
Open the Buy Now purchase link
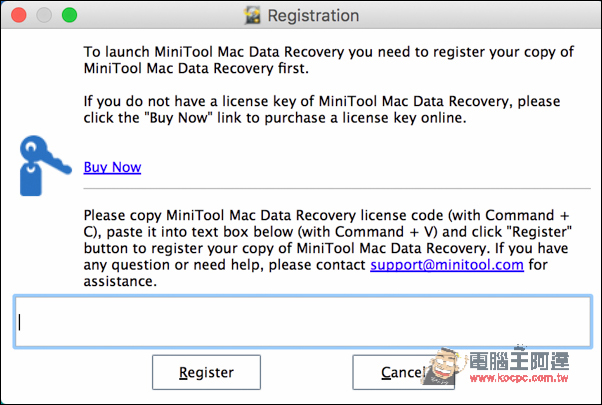[x=112, y=167]
